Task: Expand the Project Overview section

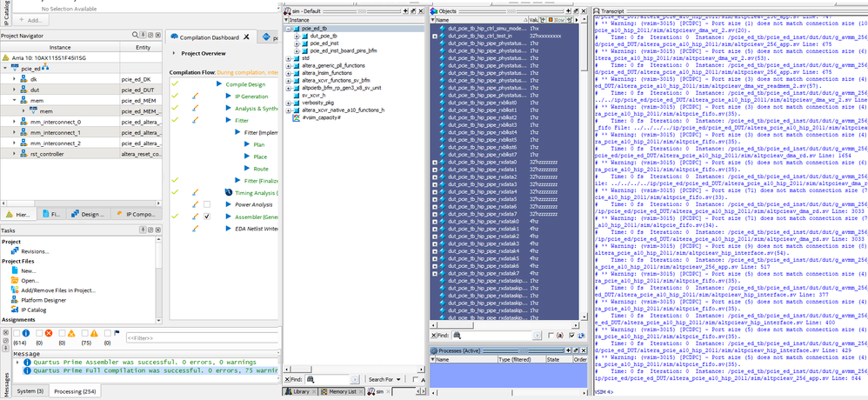Action: pos(173,52)
